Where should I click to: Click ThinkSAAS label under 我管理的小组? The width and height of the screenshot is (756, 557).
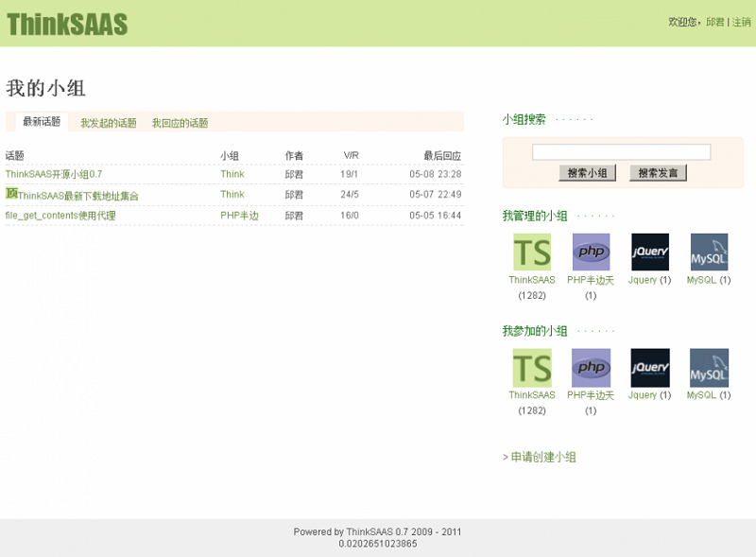(532, 280)
